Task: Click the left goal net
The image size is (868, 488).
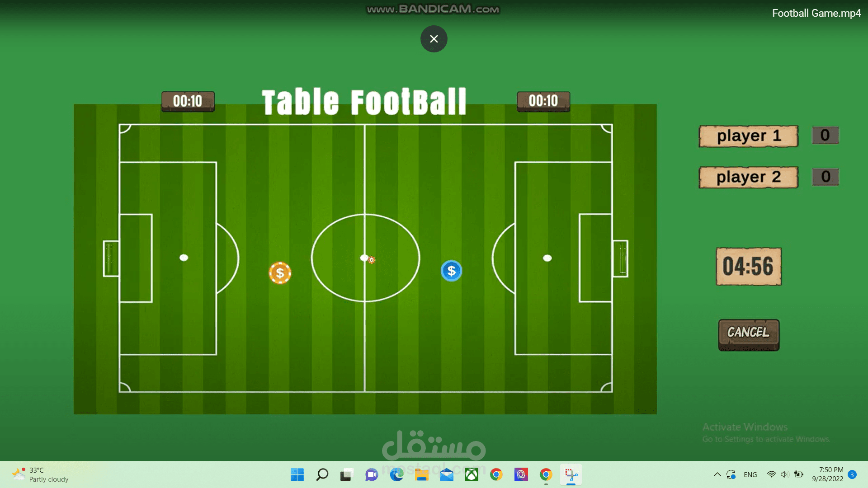Action: point(110,258)
